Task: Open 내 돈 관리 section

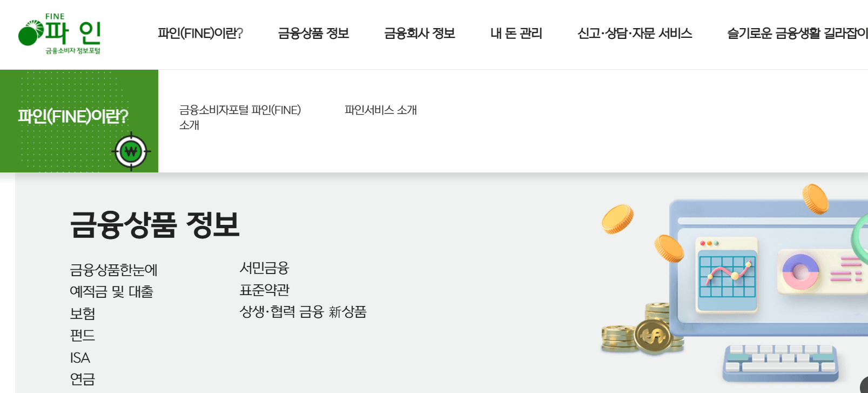Action: (x=516, y=34)
